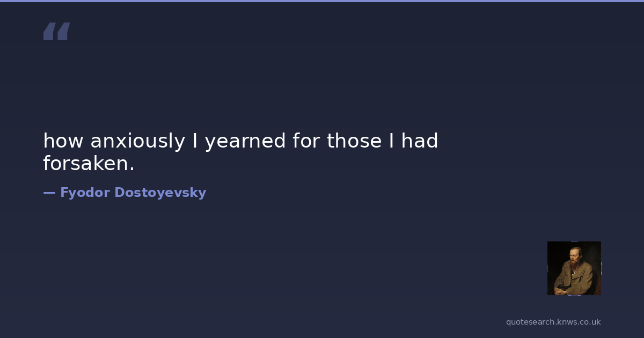The image size is (644, 338).
Task: Select the "I" between "anxiously" and "yearned"
Action: tap(195, 141)
